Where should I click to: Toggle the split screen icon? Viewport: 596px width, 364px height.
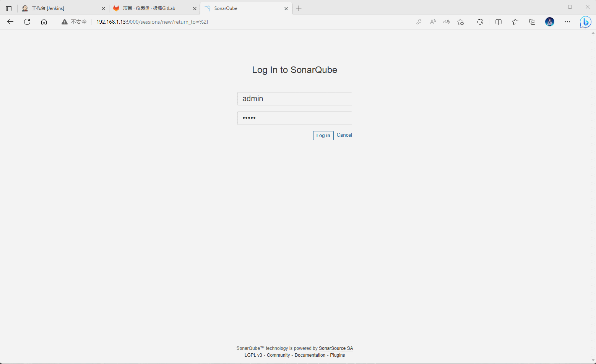499,22
